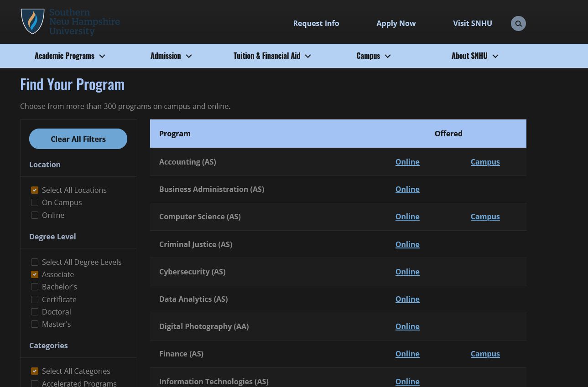The width and height of the screenshot is (588, 387).
Task: Click the Request Info link
Action: tap(316, 23)
